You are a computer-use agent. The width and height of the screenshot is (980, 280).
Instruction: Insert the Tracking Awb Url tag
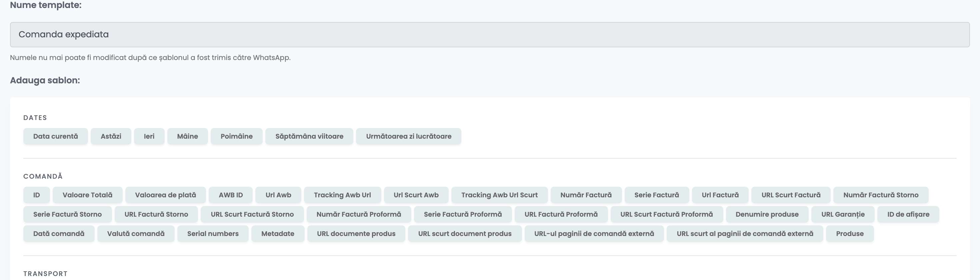(x=342, y=195)
